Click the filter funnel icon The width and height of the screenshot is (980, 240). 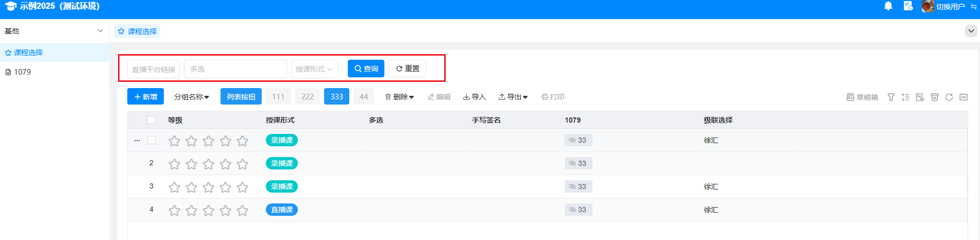891,97
